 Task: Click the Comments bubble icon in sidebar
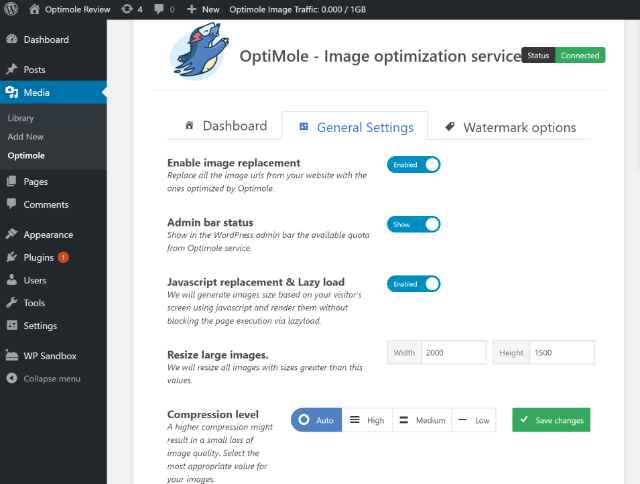[12, 204]
